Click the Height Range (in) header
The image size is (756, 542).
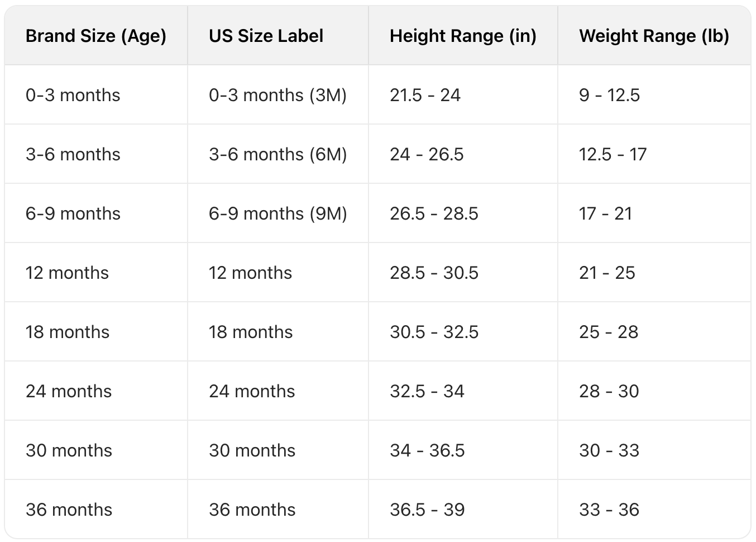(x=463, y=36)
